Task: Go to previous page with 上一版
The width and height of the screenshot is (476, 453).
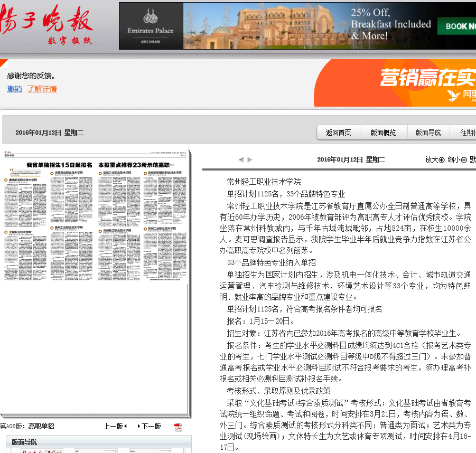Action: tap(115, 426)
